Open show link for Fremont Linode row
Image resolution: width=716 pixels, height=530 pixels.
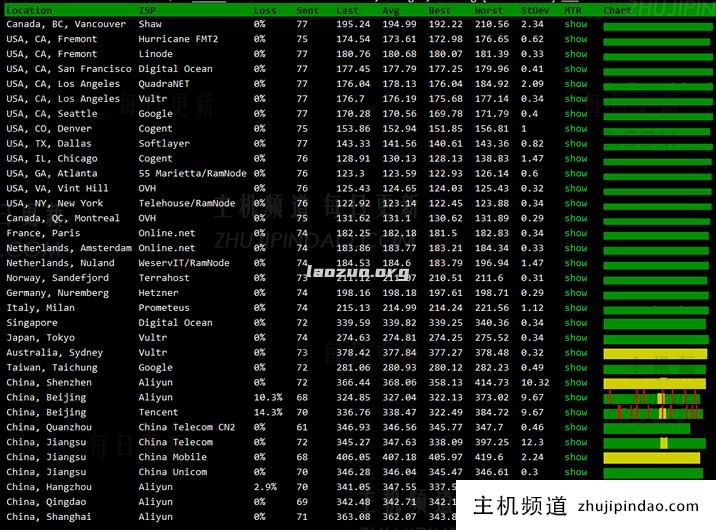(x=575, y=54)
